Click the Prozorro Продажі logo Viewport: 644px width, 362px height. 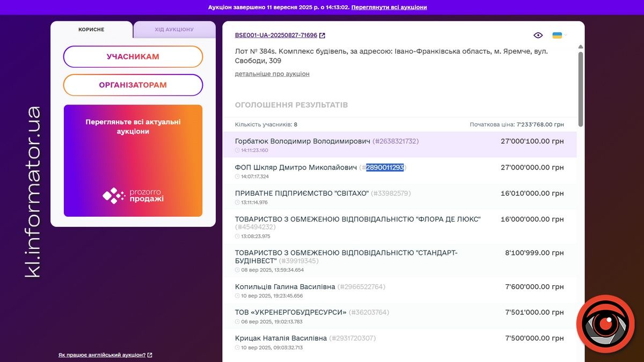point(133,196)
